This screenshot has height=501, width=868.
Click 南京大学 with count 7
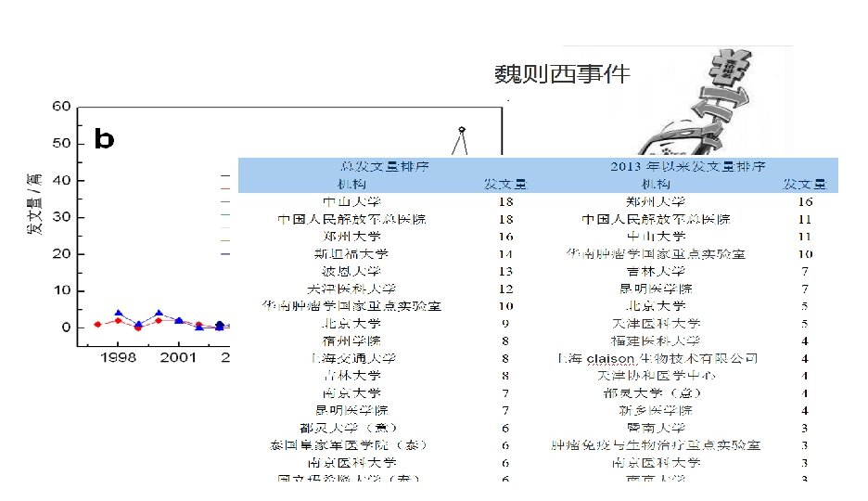pos(352,393)
